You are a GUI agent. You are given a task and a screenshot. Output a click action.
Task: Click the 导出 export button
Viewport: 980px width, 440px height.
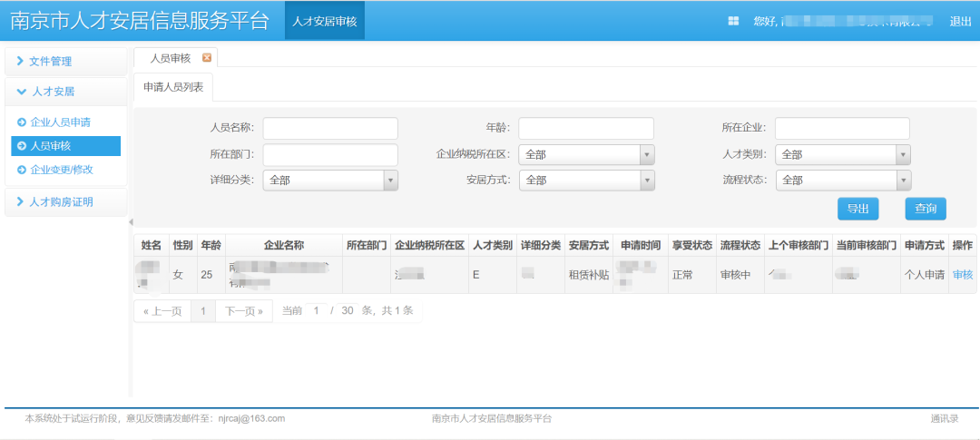tap(857, 209)
